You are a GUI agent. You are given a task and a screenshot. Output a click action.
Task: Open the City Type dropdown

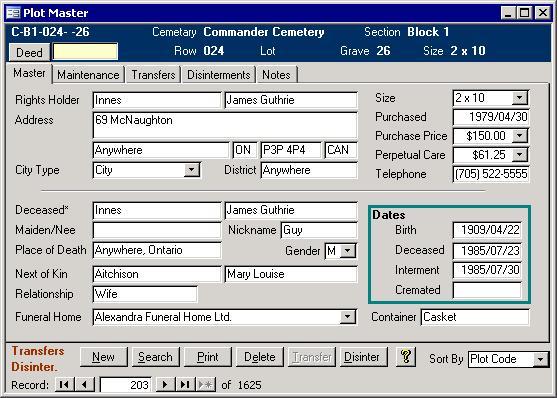click(191, 170)
